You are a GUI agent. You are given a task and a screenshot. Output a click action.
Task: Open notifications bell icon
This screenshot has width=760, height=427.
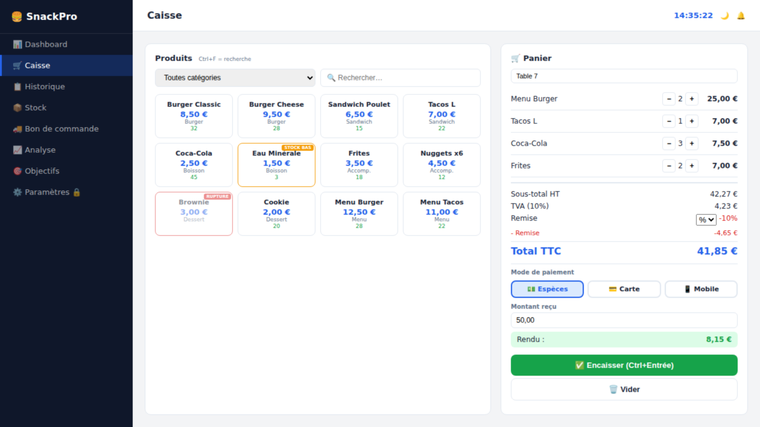[x=741, y=16]
